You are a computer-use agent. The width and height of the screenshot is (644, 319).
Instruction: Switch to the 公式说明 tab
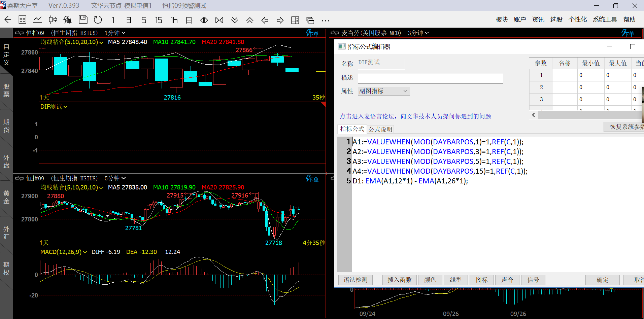click(380, 129)
